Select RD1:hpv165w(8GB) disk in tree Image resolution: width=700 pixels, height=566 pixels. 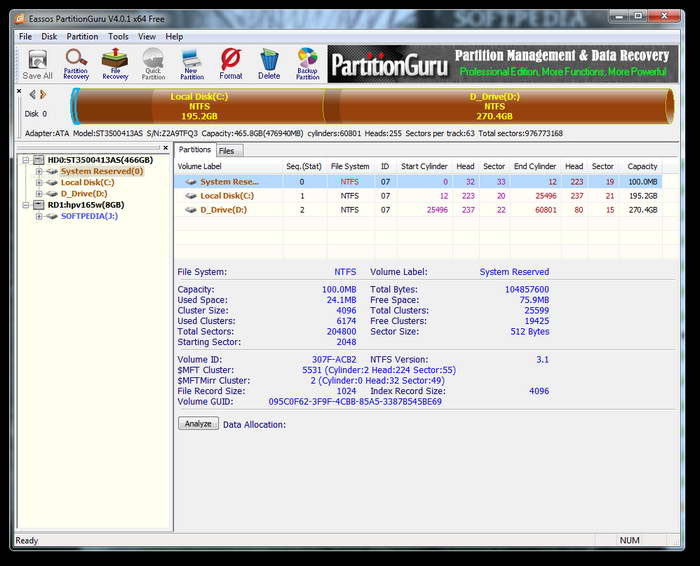pos(86,205)
